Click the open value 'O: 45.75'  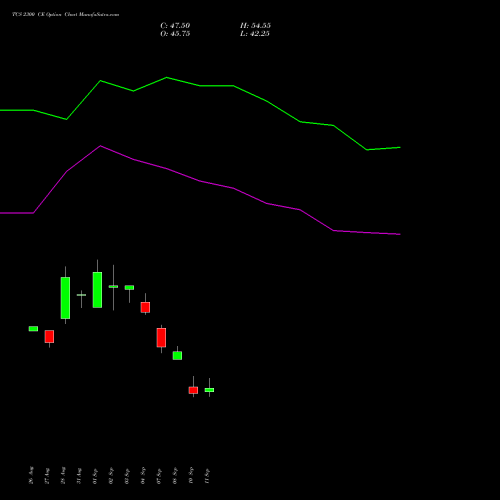(x=175, y=34)
